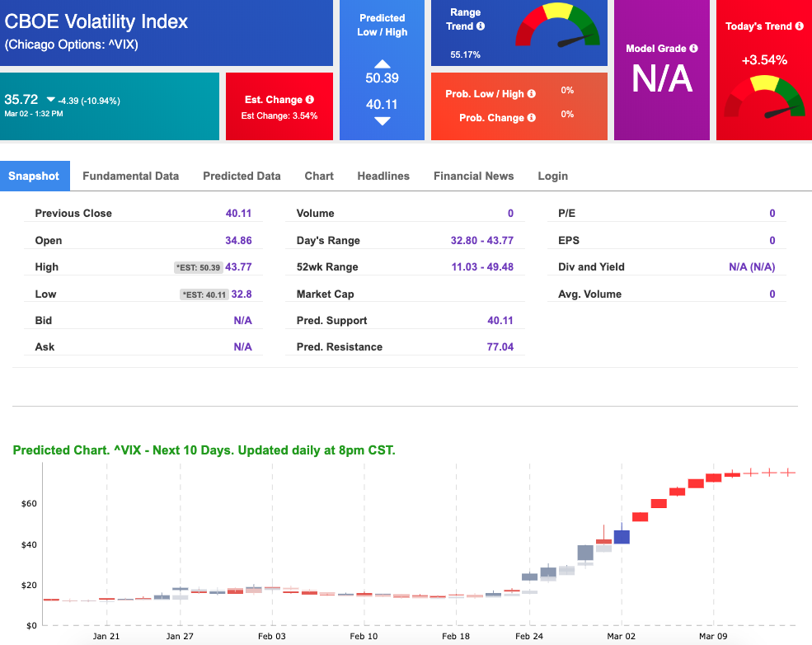The image size is (812, 645).
Task: Click the Low value 32.8
Action: tap(242, 294)
